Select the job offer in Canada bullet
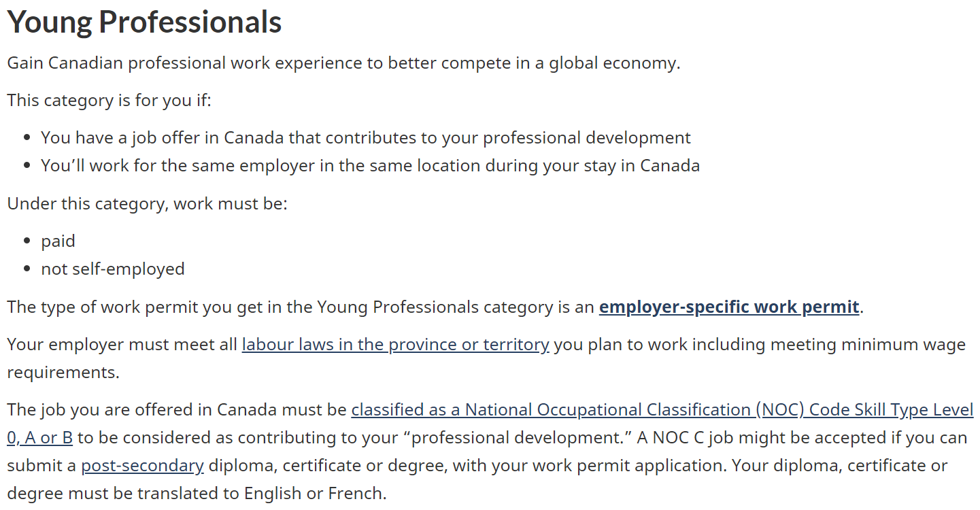 click(x=365, y=138)
